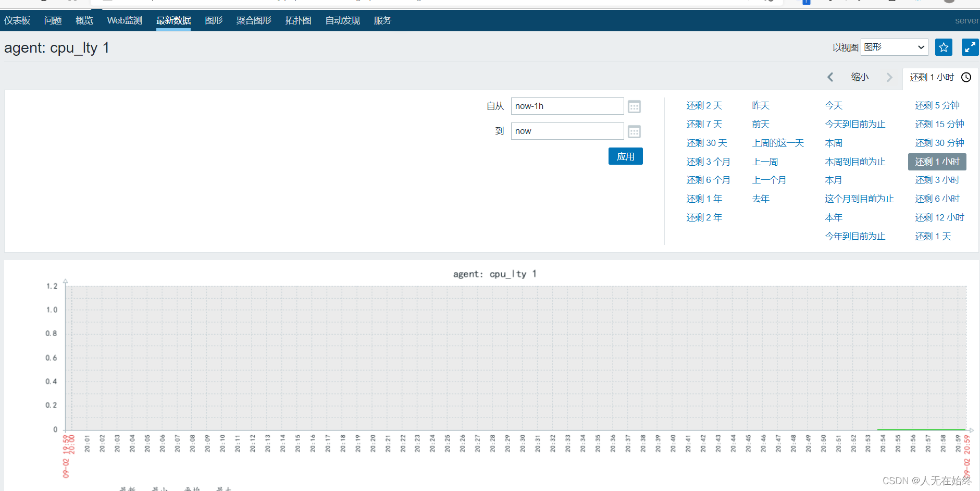Go to the 服务 services menu

click(382, 20)
